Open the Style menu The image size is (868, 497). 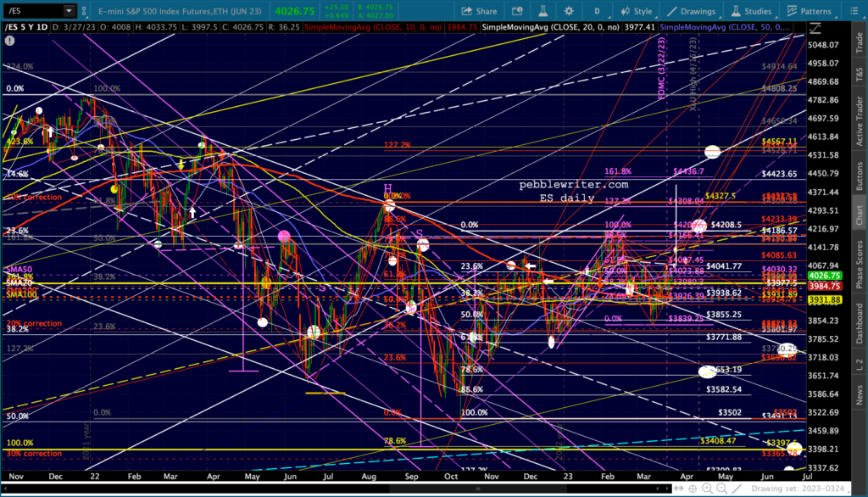point(636,11)
